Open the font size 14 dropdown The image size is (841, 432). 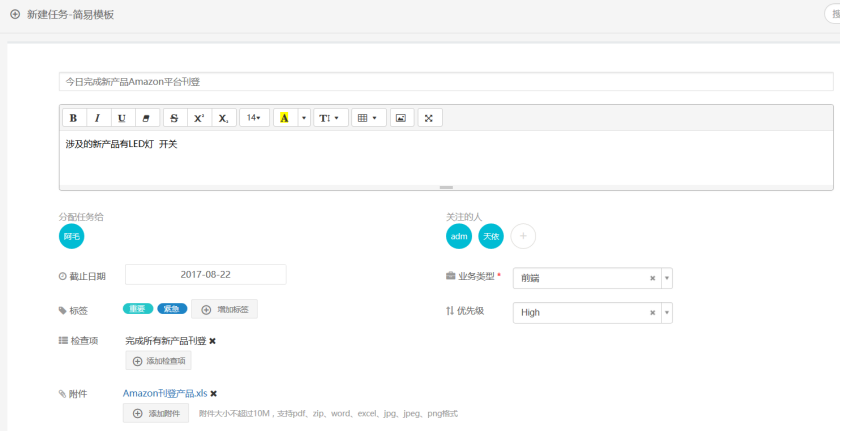coord(254,118)
